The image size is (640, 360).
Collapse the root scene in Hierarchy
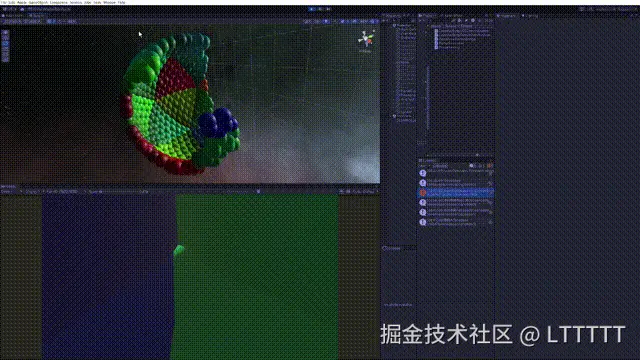394,25
